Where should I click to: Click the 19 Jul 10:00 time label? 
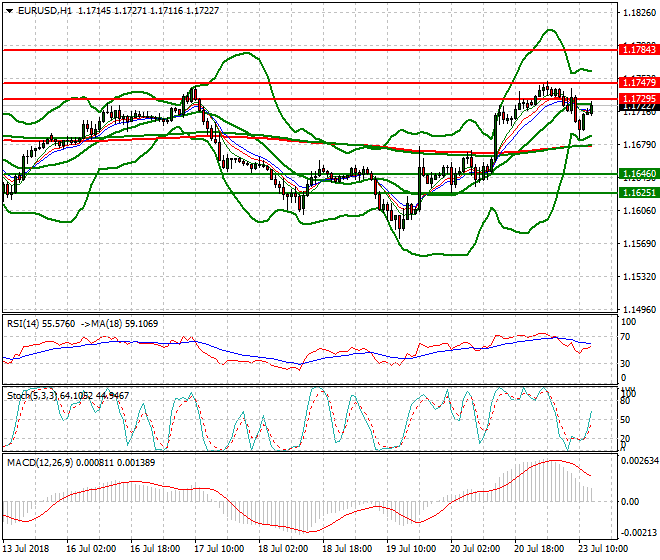click(411, 549)
